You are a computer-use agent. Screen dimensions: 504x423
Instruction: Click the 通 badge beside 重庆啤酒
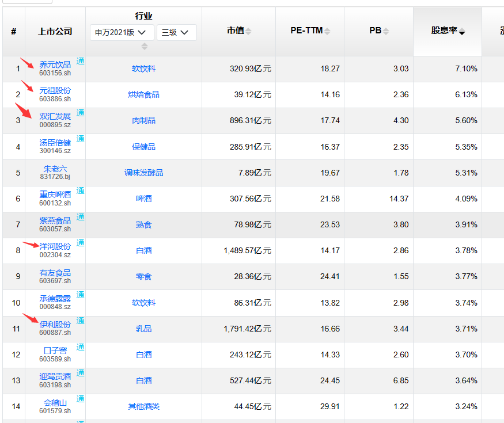tap(81, 190)
